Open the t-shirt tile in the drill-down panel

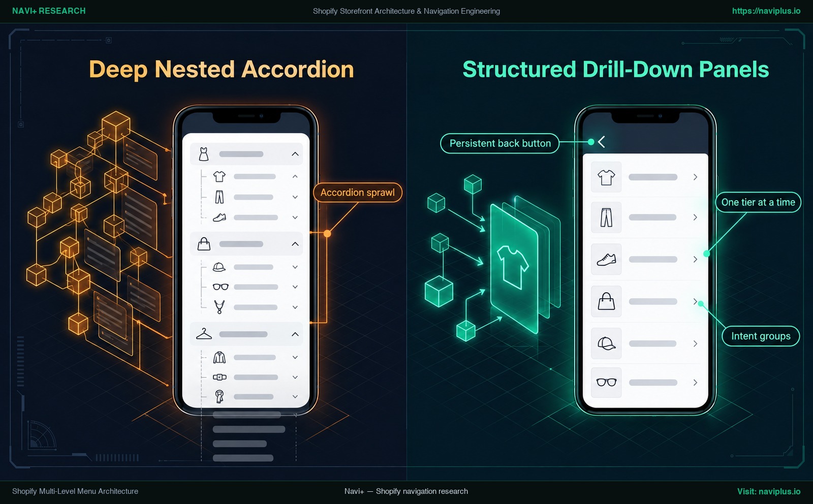pyautogui.click(x=606, y=177)
